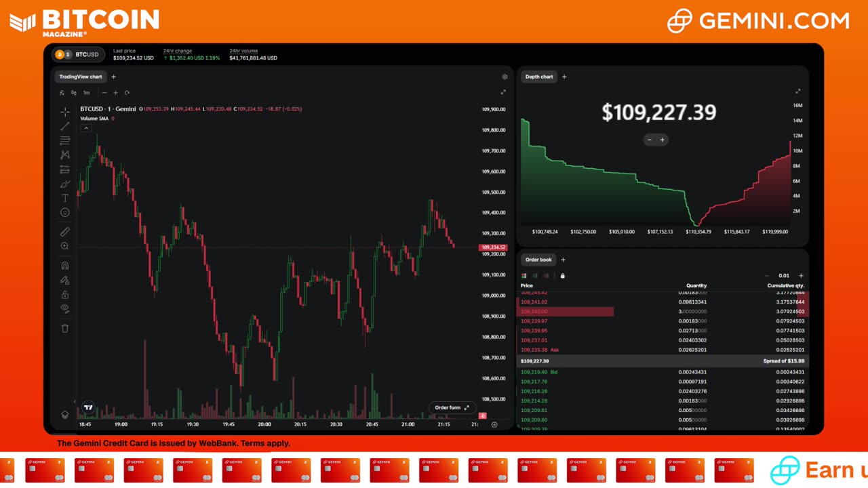Add a tab next to Order book
868x488 pixels.
pyautogui.click(x=563, y=260)
